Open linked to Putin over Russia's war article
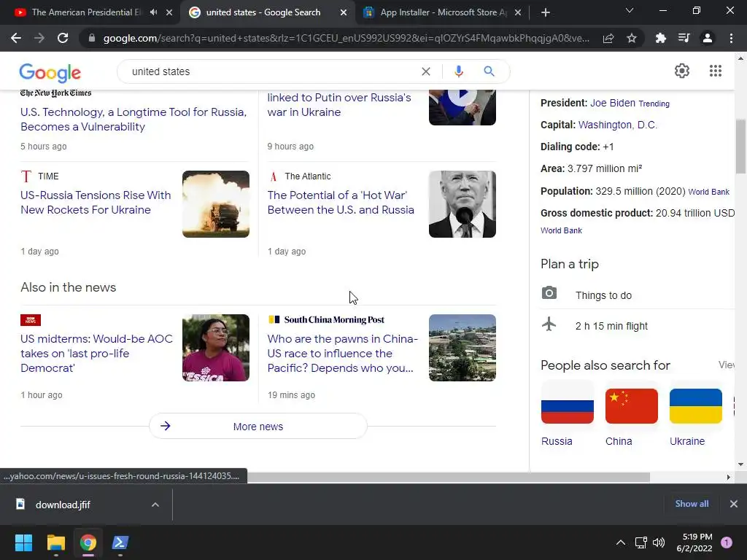The image size is (747, 560). [339, 105]
